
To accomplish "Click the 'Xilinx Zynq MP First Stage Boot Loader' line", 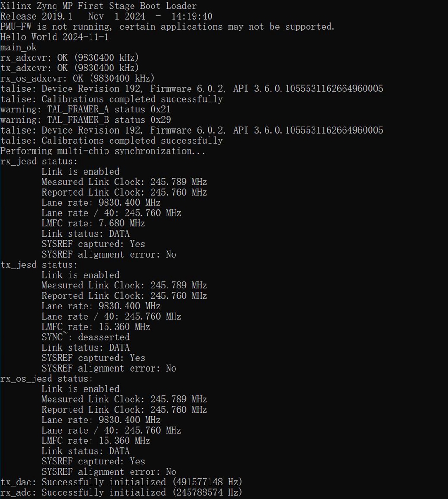I will point(98,6).
